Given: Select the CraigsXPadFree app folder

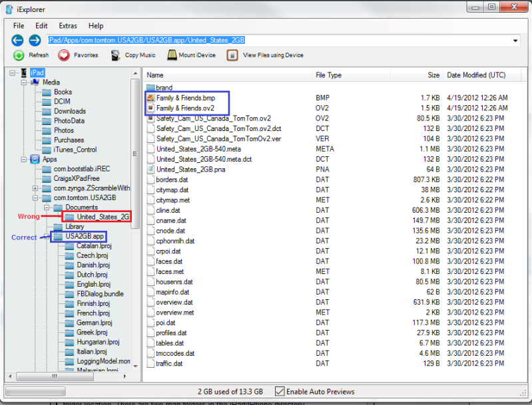Looking at the screenshot, I should (77, 179).
